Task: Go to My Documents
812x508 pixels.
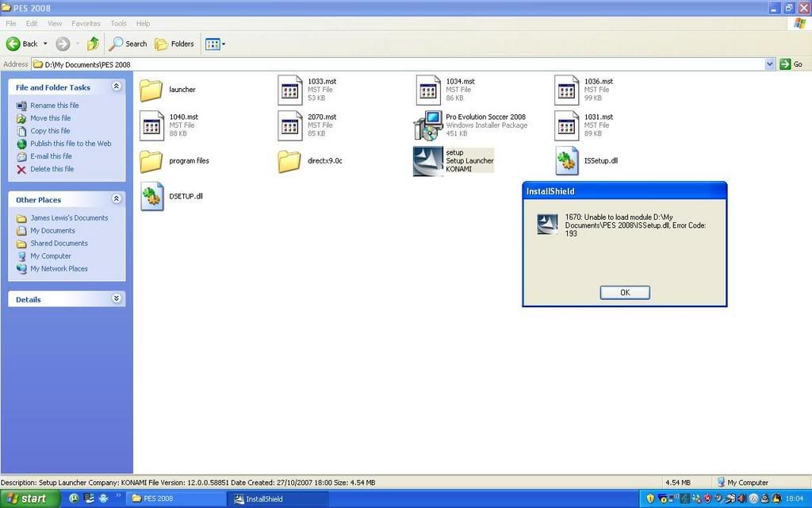Action: pos(52,231)
